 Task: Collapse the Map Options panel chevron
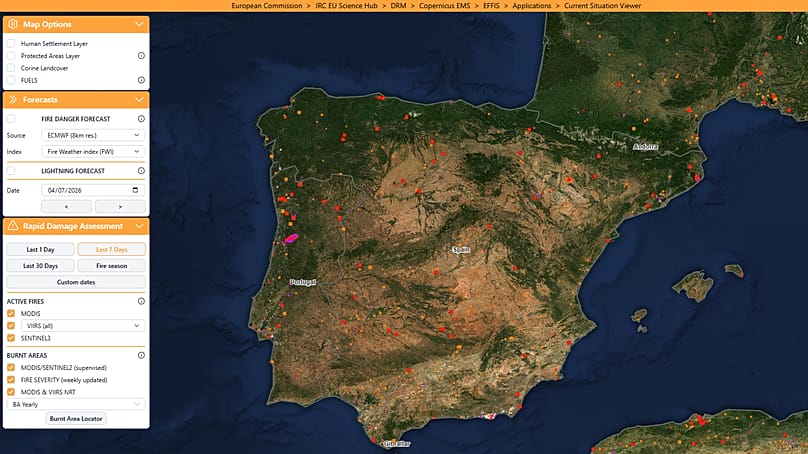(x=139, y=24)
